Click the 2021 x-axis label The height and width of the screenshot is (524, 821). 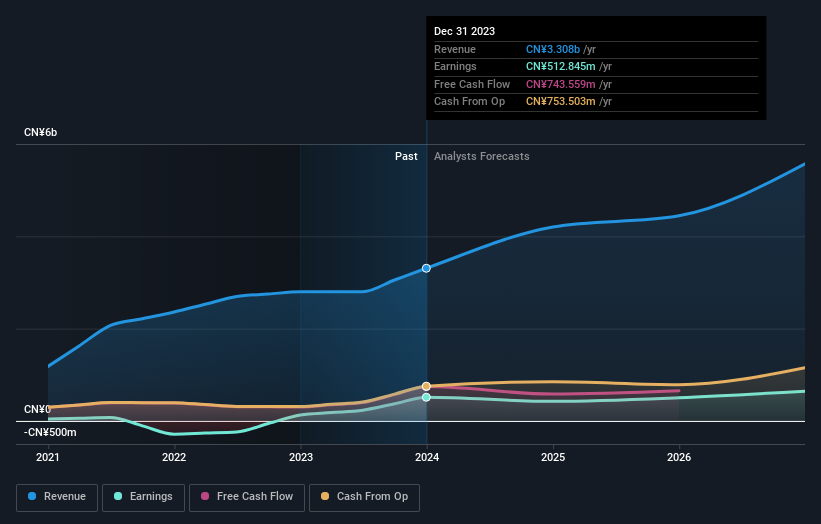click(48, 458)
